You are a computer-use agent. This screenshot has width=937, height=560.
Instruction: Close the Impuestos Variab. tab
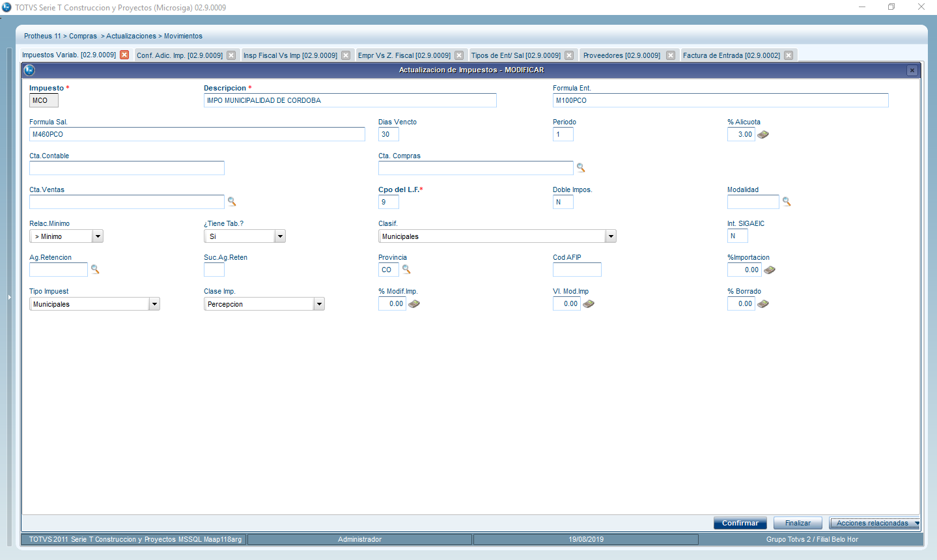tap(124, 55)
